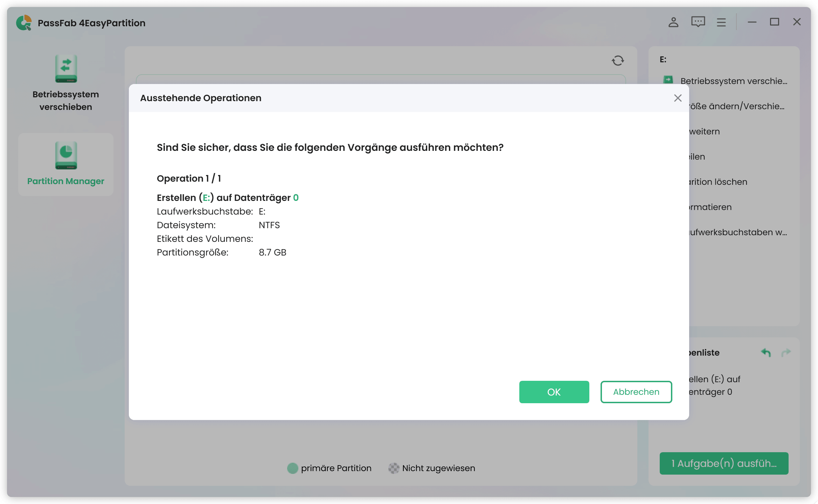Choose Betriebssystem verschie... in right panel
This screenshot has height=504, width=818.
point(733,81)
